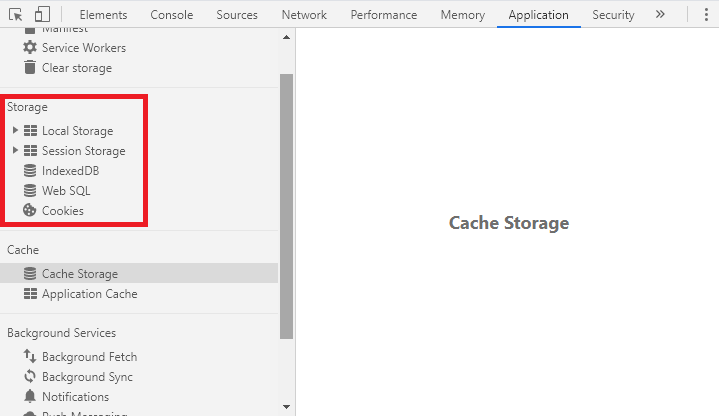
Task: Select the Cookies cookie icon
Action: [x=30, y=211]
